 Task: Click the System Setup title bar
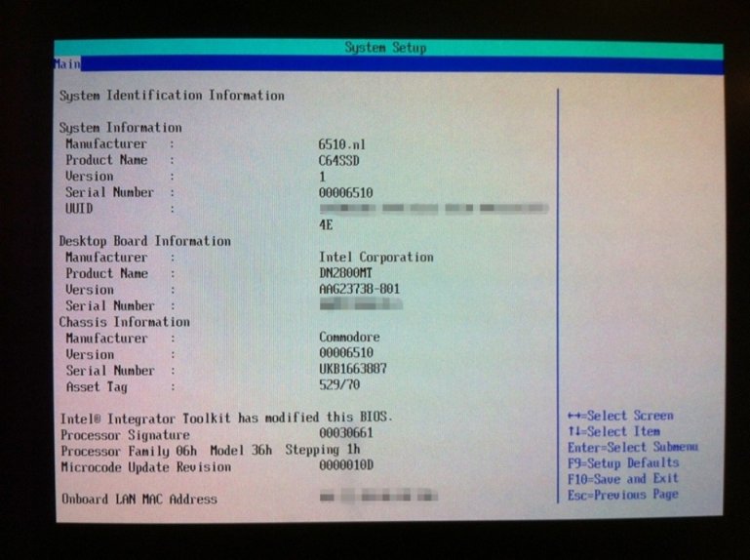pos(385,48)
